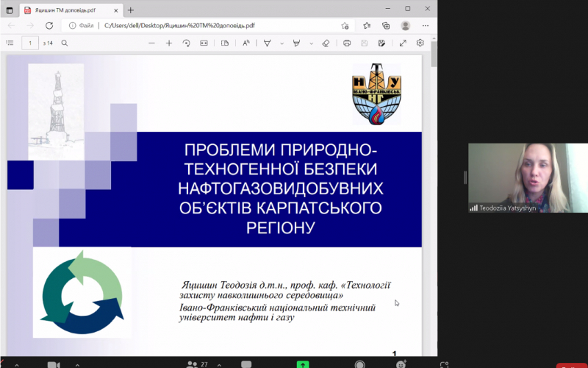588x368 pixels.
Task: Print the PDF document
Action: [x=347, y=43]
